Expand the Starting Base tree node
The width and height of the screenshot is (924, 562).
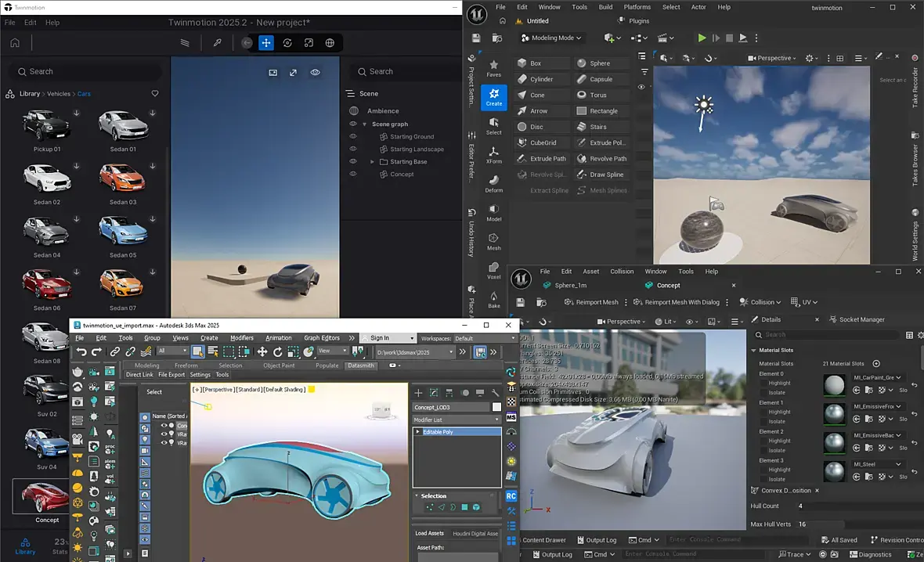(x=373, y=162)
